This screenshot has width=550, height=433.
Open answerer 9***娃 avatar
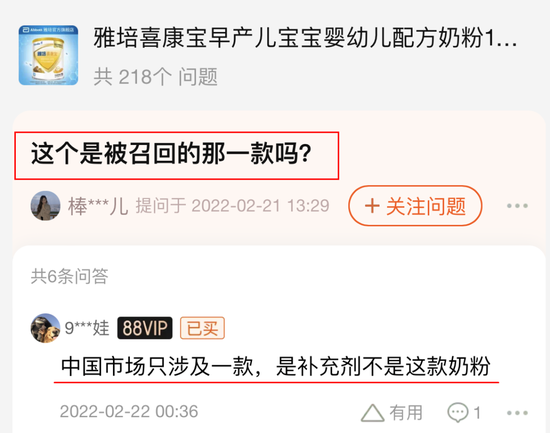click(x=45, y=328)
